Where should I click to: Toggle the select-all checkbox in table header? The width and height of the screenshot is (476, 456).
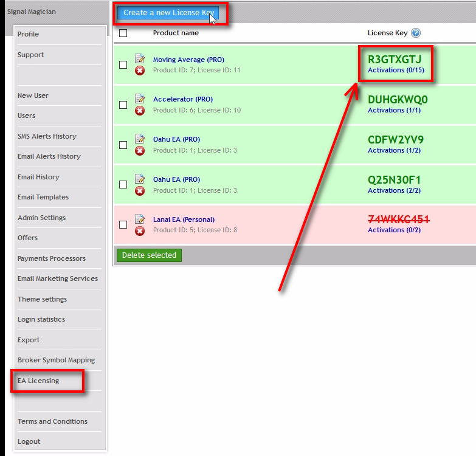pyautogui.click(x=123, y=33)
